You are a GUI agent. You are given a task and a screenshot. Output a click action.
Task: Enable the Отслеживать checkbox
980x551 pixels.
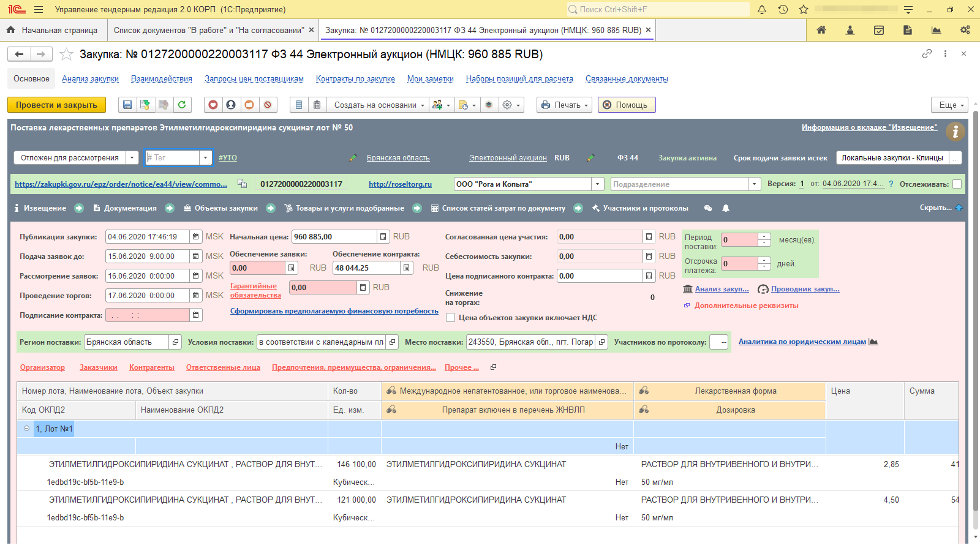point(957,184)
